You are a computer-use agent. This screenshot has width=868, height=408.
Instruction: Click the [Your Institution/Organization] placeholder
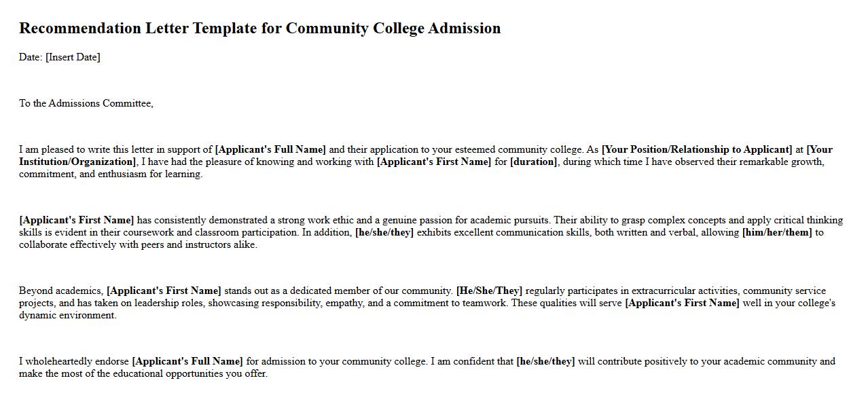(77, 162)
